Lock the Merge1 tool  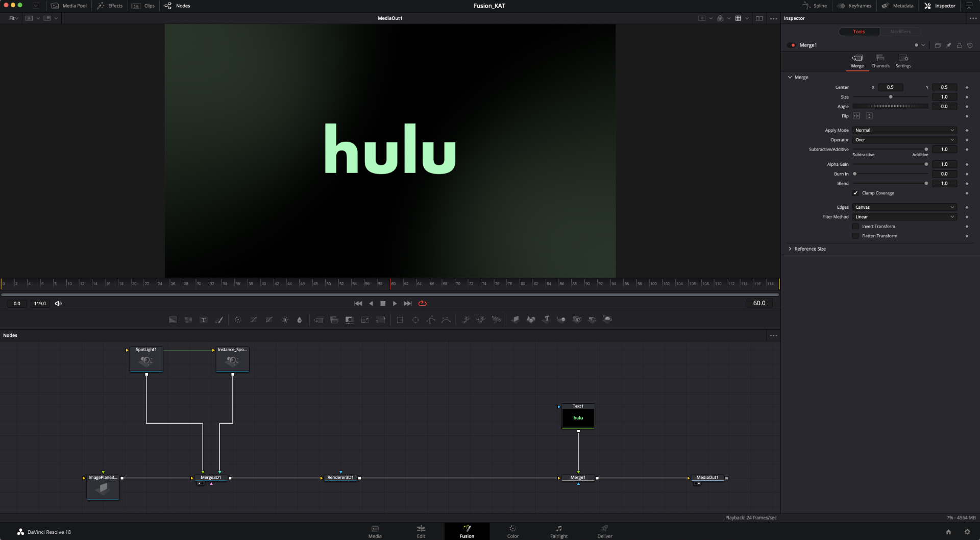tap(959, 45)
